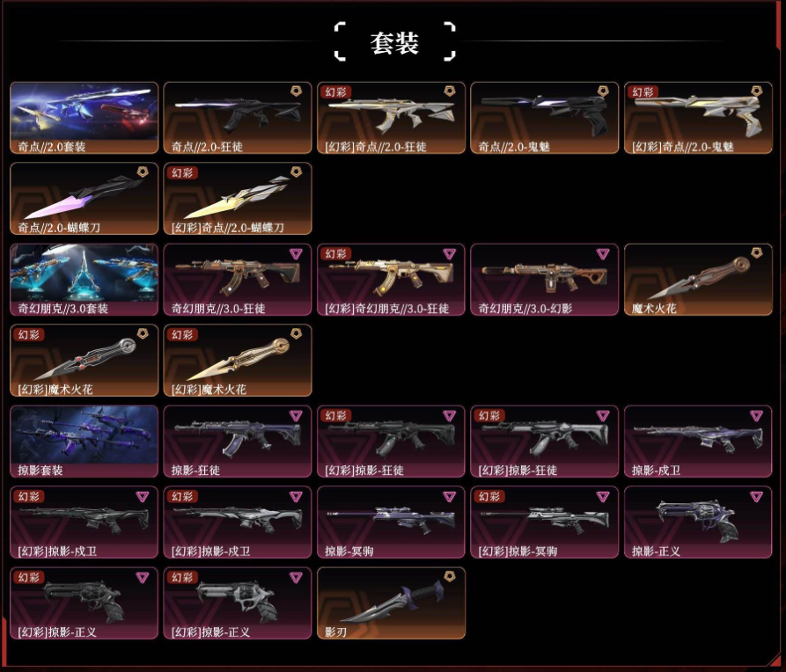This screenshot has height=672, width=786.
Task: Click the 套装 section header
Action: pyautogui.click(x=394, y=42)
